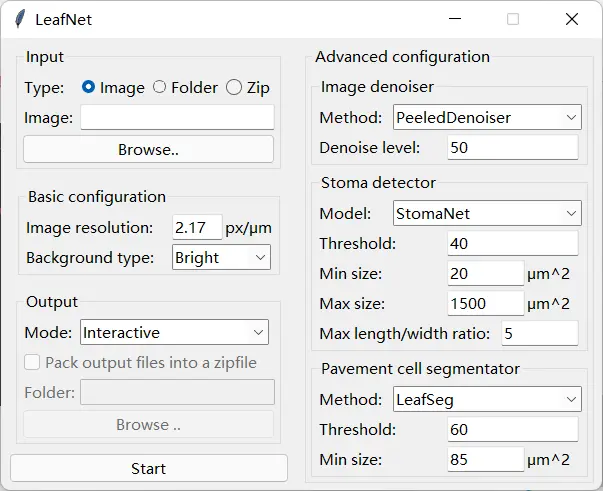Open the Image denoiser Method dropdown

487,117
